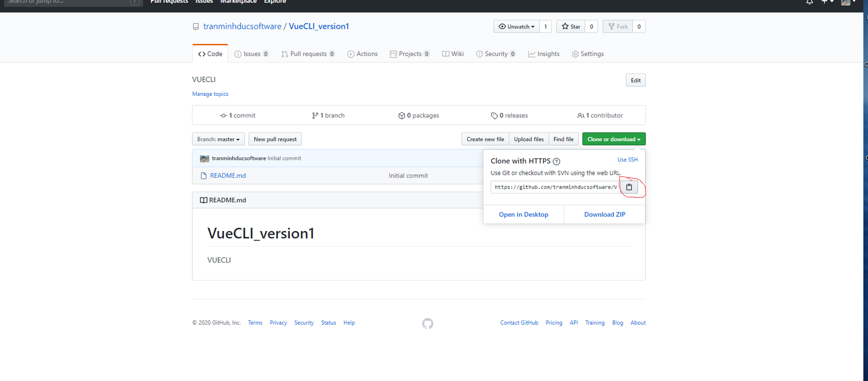Go to the repository Settings tab

point(588,54)
